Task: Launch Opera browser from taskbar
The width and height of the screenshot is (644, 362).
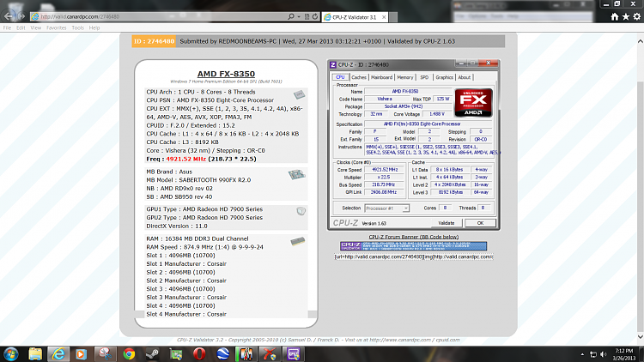Action: 199,353
